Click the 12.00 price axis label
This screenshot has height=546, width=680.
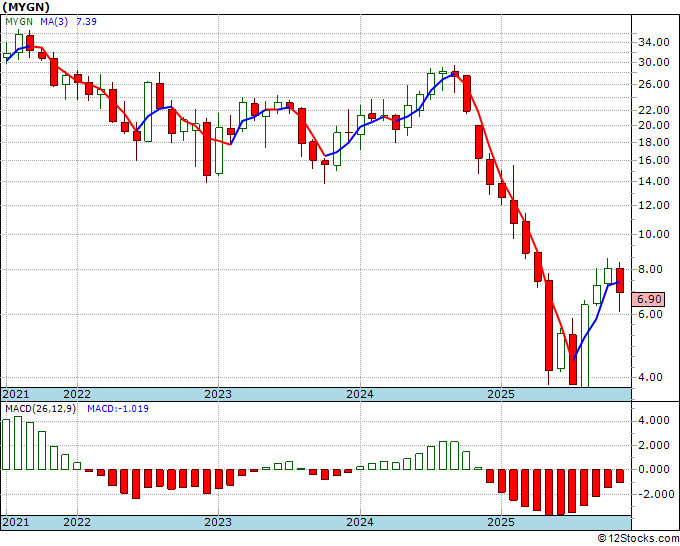tap(654, 206)
